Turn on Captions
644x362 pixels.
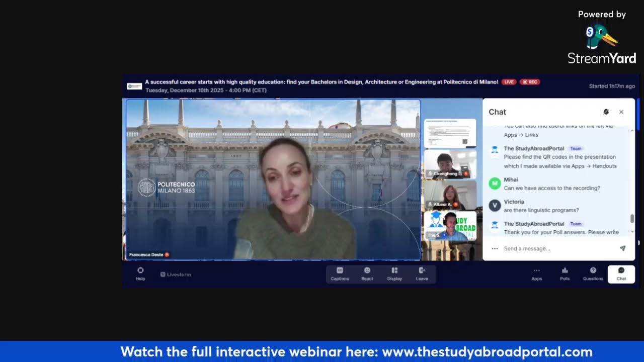click(340, 274)
